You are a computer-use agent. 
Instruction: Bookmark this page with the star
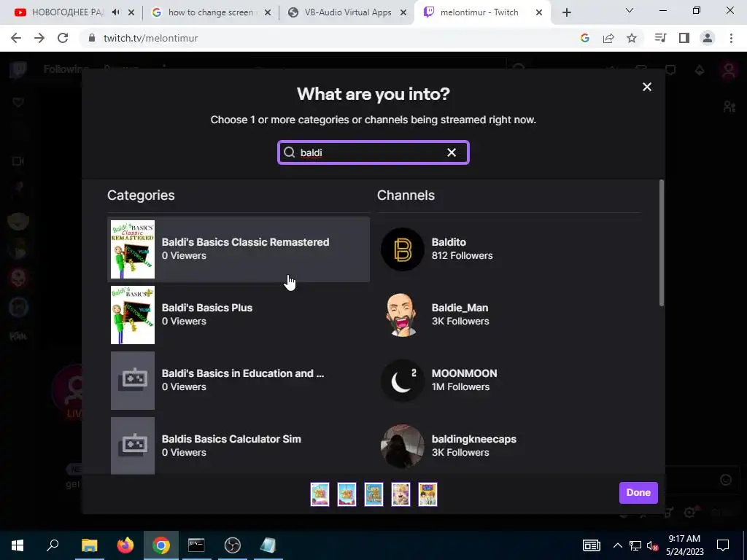pyautogui.click(x=632, y=38)
